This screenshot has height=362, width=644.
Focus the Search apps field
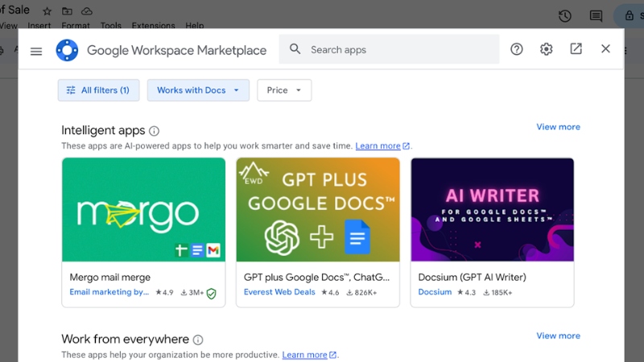[389, 49]
